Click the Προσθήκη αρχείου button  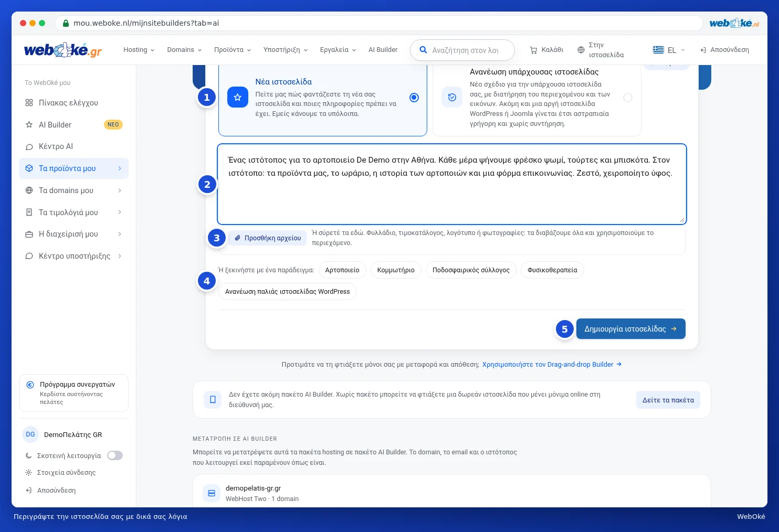tap(267, 238)
